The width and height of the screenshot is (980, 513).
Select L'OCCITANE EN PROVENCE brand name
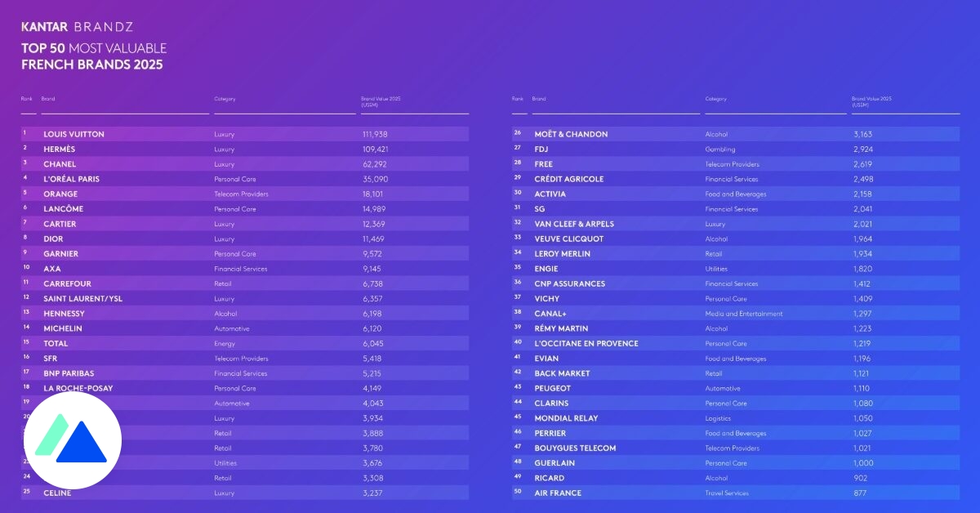pos(586,344)
